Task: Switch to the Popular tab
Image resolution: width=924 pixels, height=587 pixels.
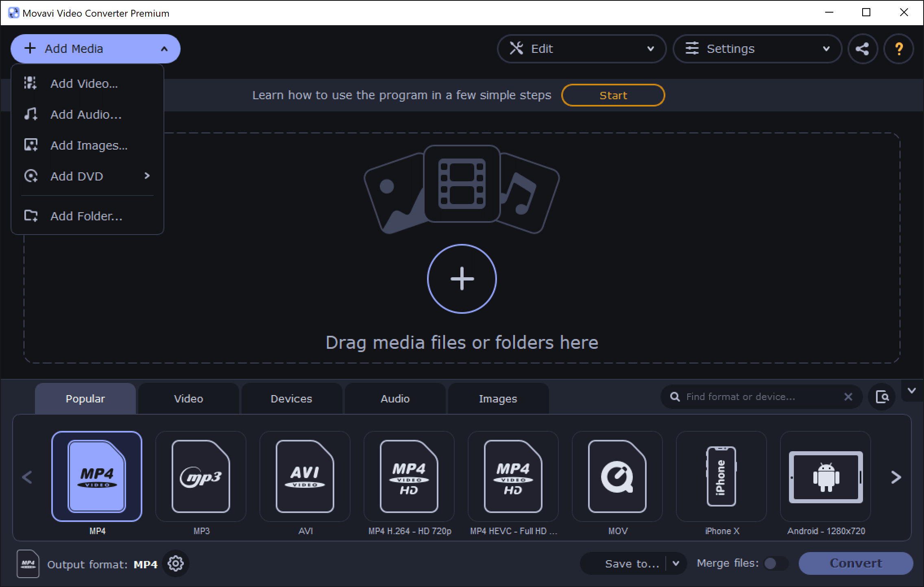Action: [x=85, y=398]
